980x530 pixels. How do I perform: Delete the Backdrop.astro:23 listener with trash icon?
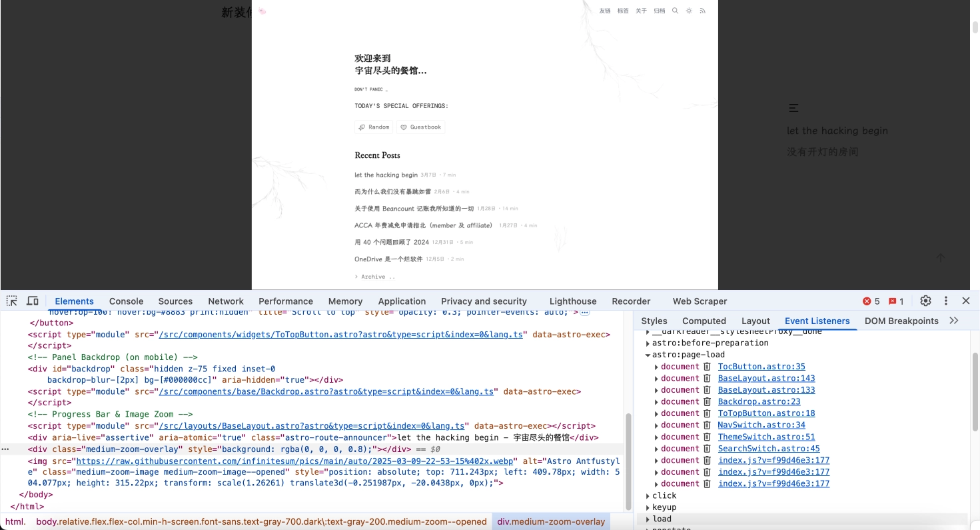click(x=708, y=402)
